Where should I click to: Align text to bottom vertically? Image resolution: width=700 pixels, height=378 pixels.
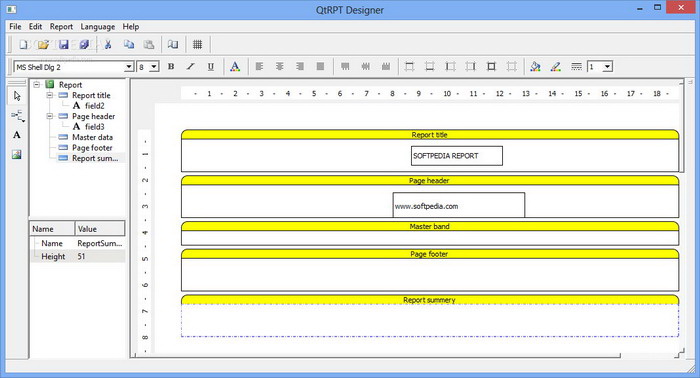[x=386, y=66]
